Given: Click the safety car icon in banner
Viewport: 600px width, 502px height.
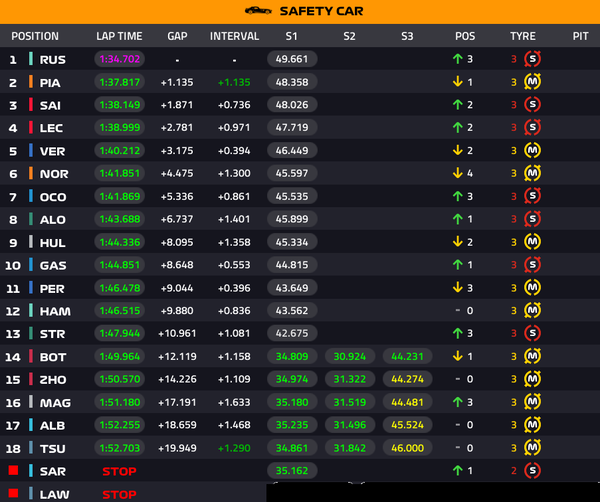Looking at the screenshot, I should (258, 11).
